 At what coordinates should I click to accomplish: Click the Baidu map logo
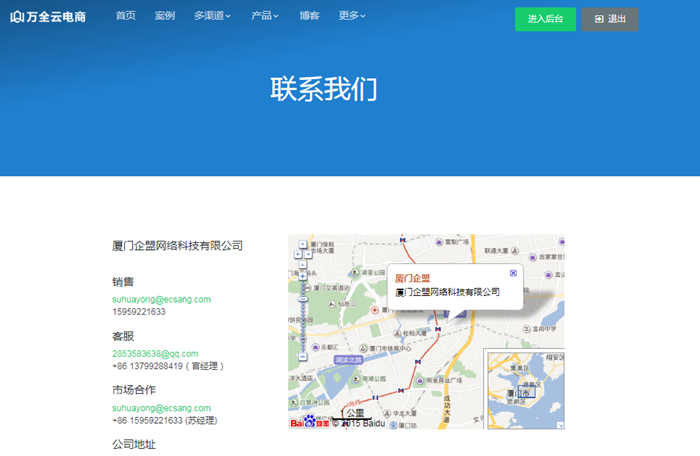(309, 422)
